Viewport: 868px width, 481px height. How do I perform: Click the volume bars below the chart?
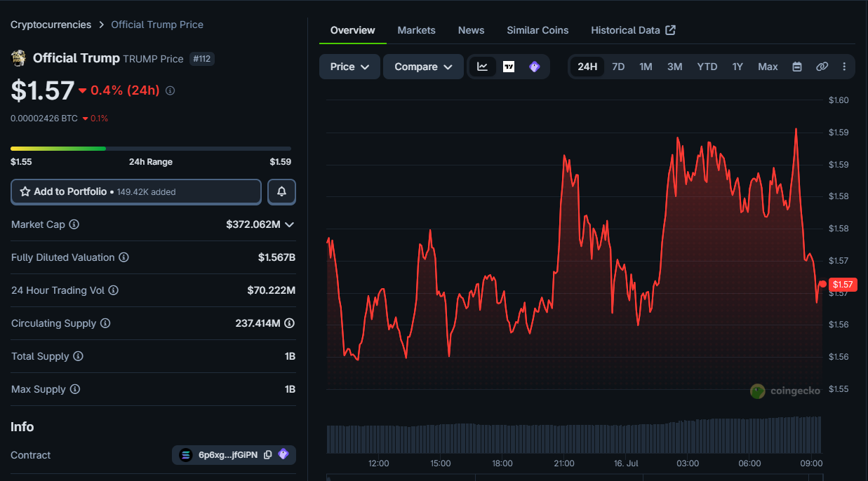[574, 435]
